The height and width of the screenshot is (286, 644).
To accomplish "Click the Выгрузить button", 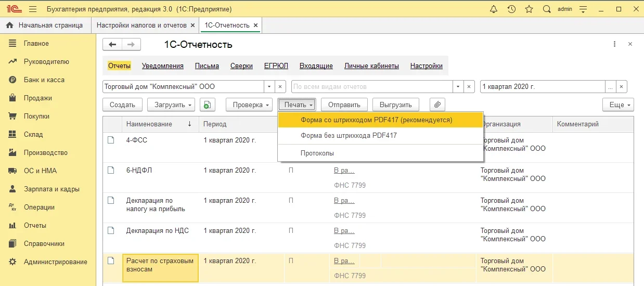I will (396, 105).
